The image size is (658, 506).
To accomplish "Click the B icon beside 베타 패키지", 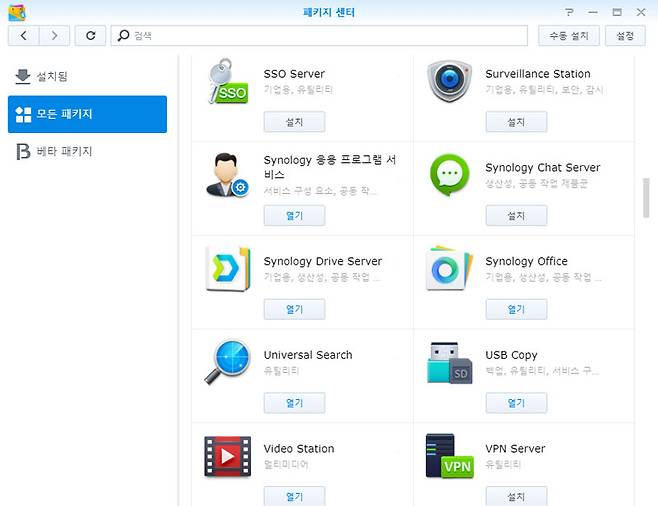I will click(23, 151).
